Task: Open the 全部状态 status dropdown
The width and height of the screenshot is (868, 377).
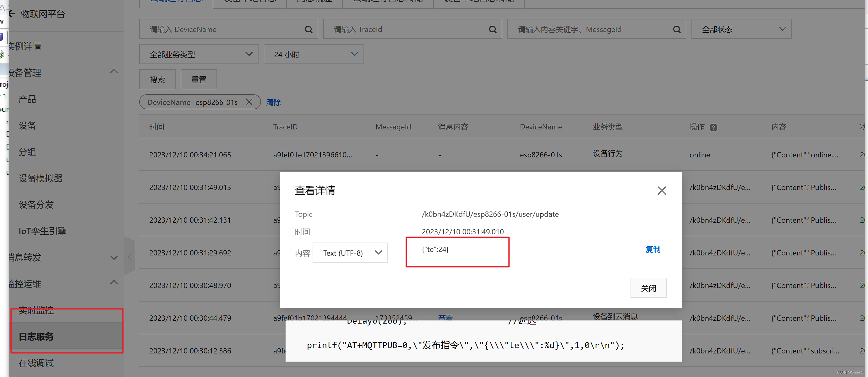Action: [x=741, y=29]
